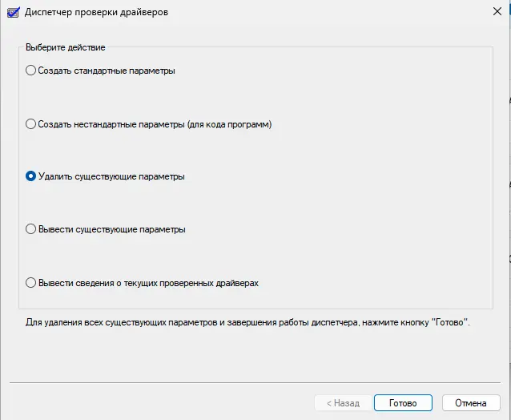511x420 pixels.
Task: Click the «Удалить существующие параметры» label text
Action: pos(111,176)
